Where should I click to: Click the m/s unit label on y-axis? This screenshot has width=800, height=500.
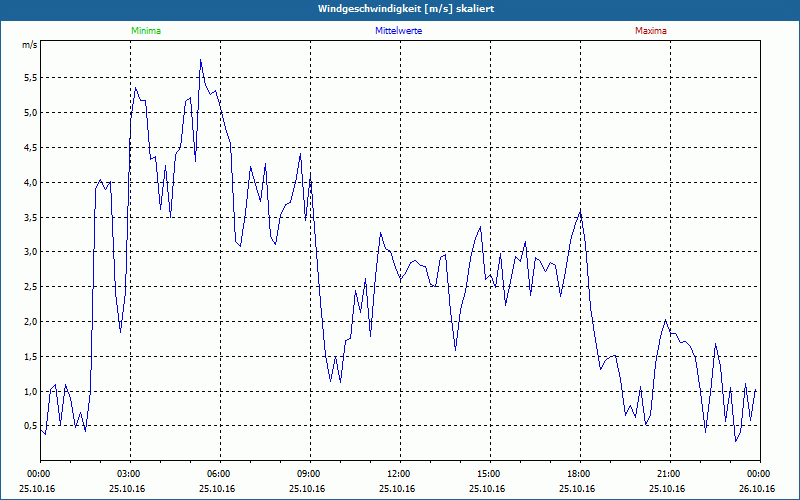point(30,45)
